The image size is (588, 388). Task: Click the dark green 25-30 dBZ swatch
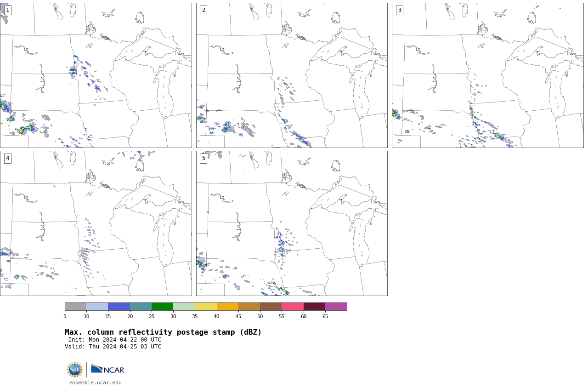coord(162,307)
